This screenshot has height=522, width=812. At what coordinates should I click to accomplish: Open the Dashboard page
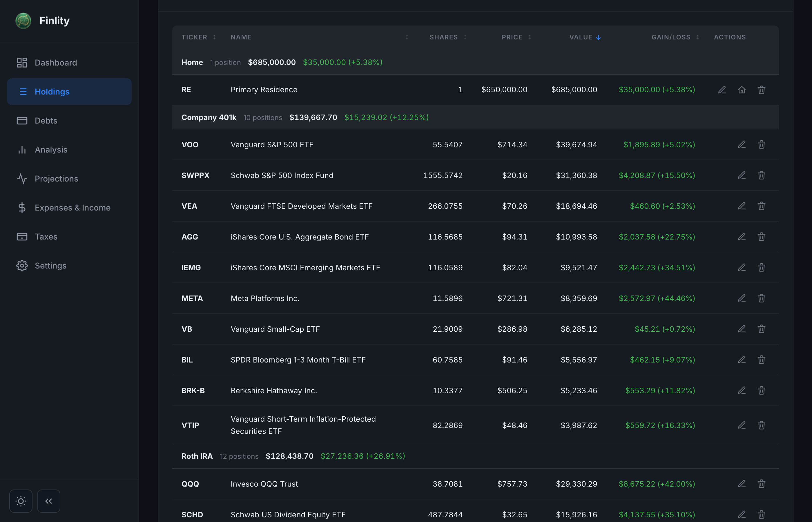(69, 63)
